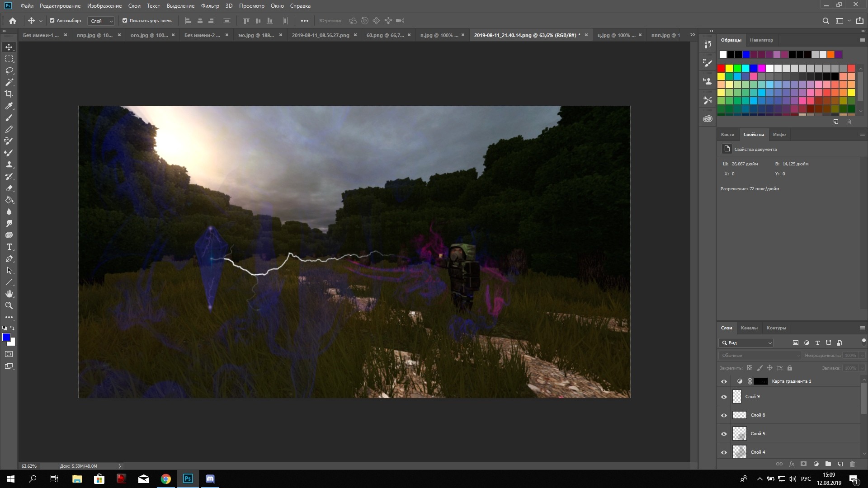
Task: Toggle the layer filtering switch
Action: click(863, 341)
